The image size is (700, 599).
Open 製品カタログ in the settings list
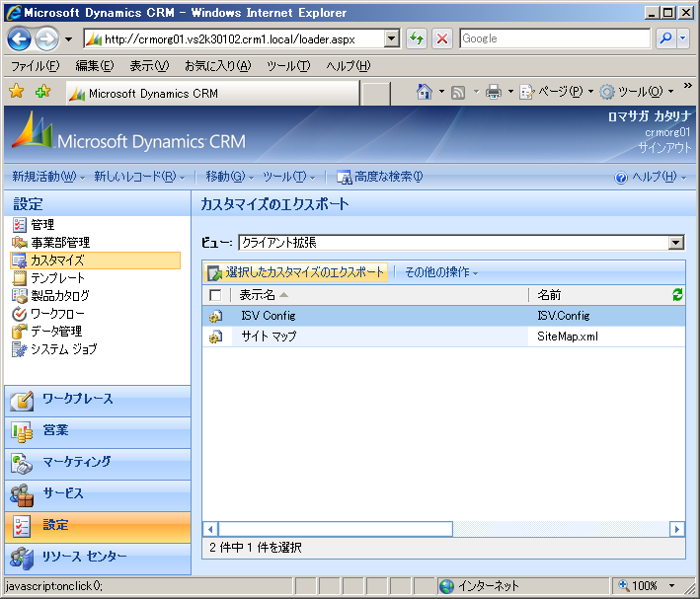(x=50, y=295)
